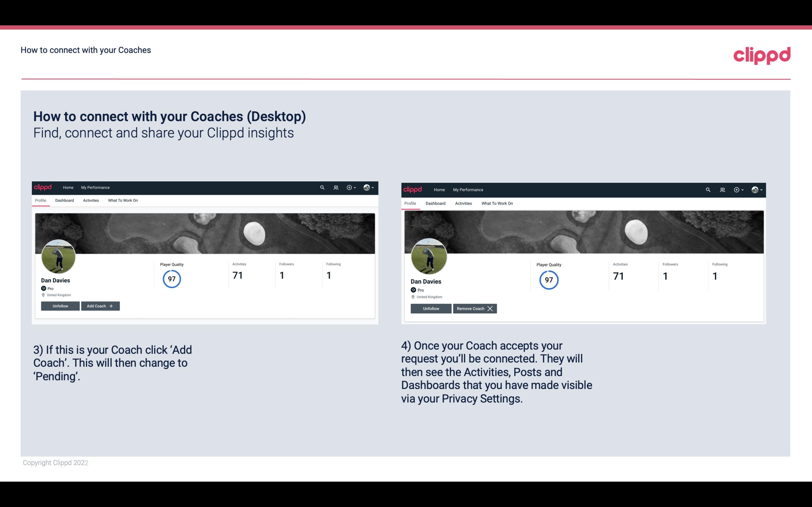Screen dimensions: 812x507
Task: Click 'Remove Coach' button in right screenshot
Action: 475,308
